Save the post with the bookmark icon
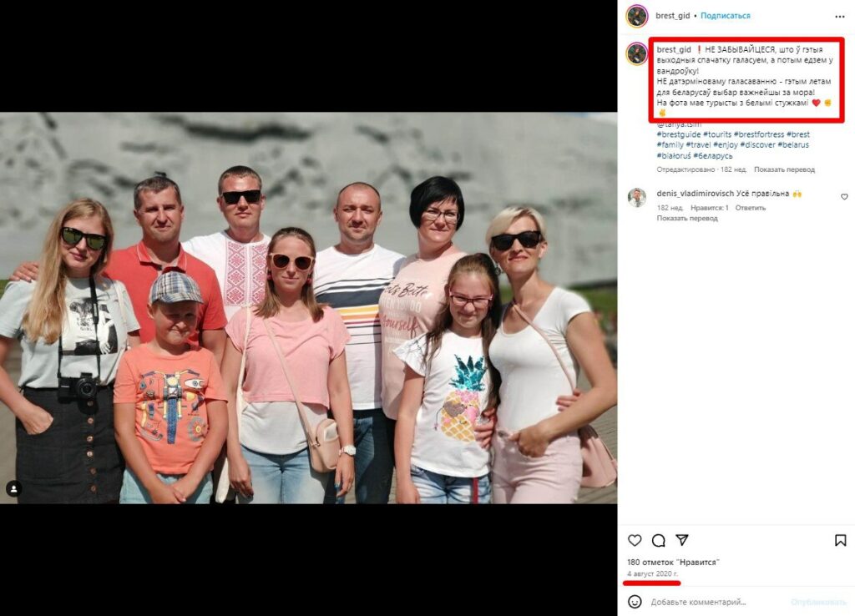 tap(840, 540)
